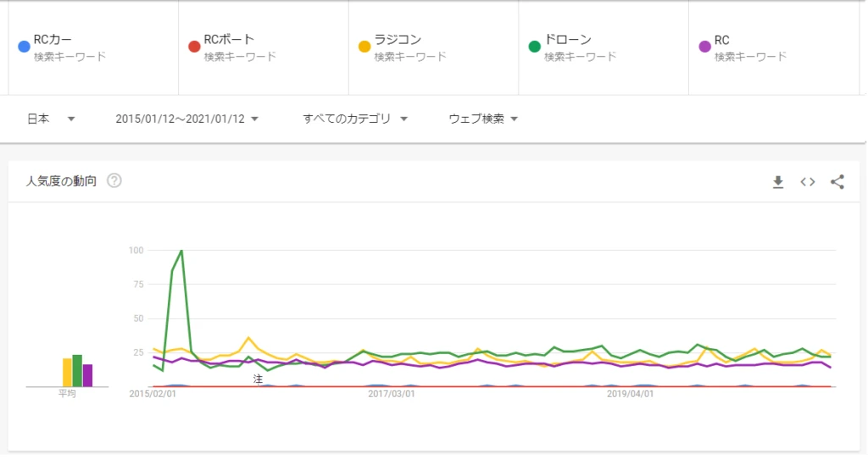Open help for 人気度の動向
The image size is (868, 459).
(114, 181)
